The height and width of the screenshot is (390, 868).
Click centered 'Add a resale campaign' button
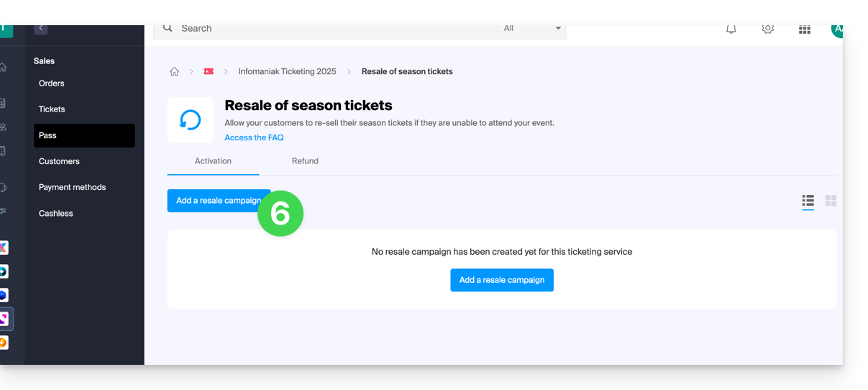tap(502, 280)
